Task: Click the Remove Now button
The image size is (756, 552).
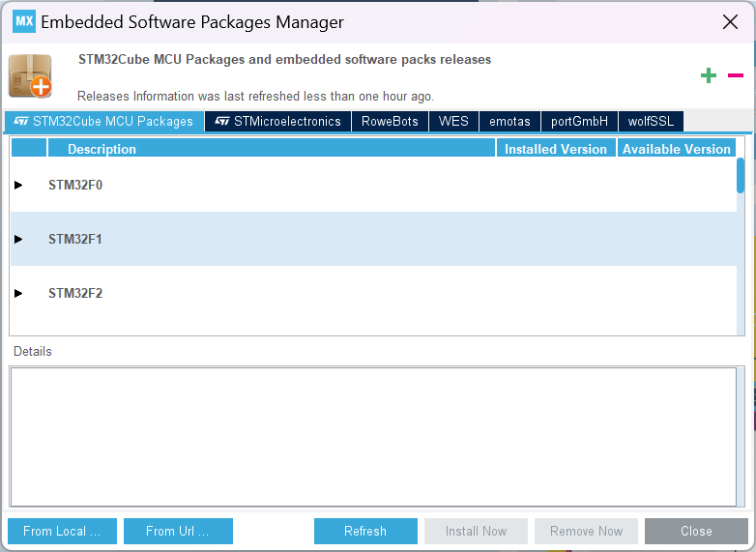Action: point(586,532)
